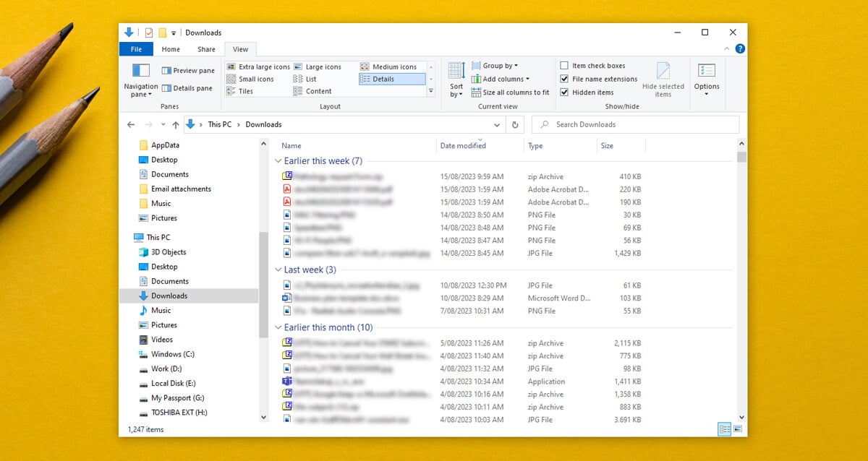The width and height of the screenshot is (868, 461).
Task: Enable Item check boxes option
Action: point(564,66)
